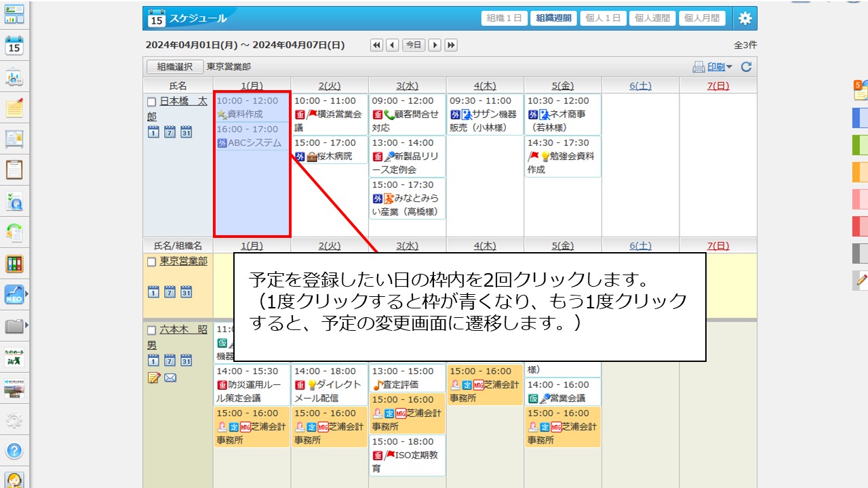Select the 六本木 昭男 checkbox
The width and height of the screenshot is (868, 488).
pos(152,331)
